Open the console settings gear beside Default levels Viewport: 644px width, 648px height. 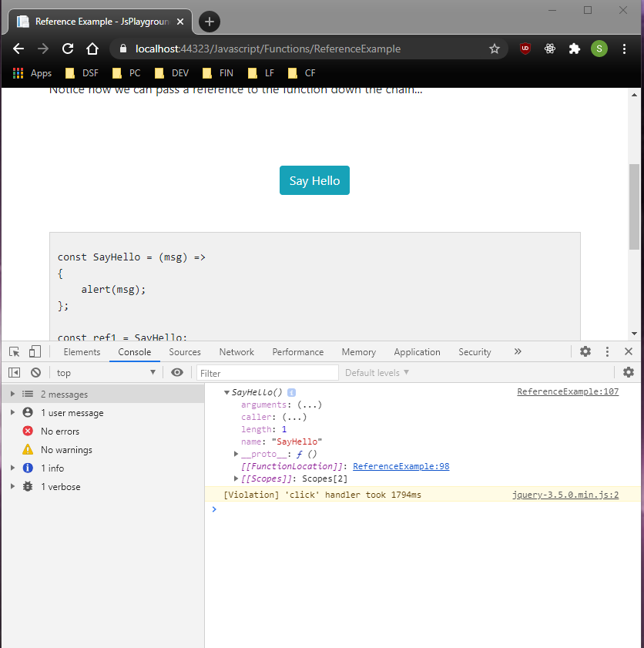(x=628, y=373)
